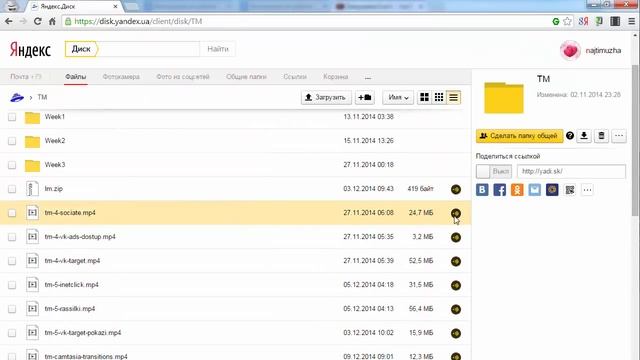Click the http://yadi.sk/ link field

point(571,171)
